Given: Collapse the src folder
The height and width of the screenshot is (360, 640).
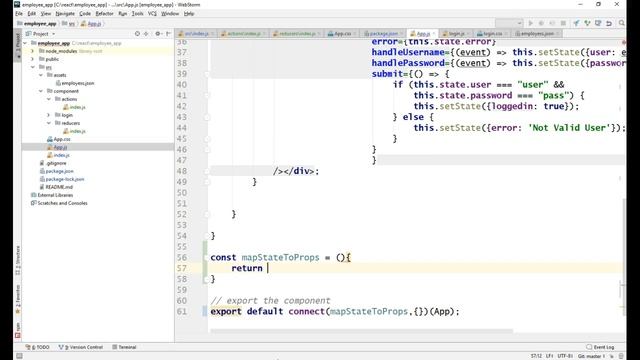Looking at the screenshot, I should (x=33, y=67).
